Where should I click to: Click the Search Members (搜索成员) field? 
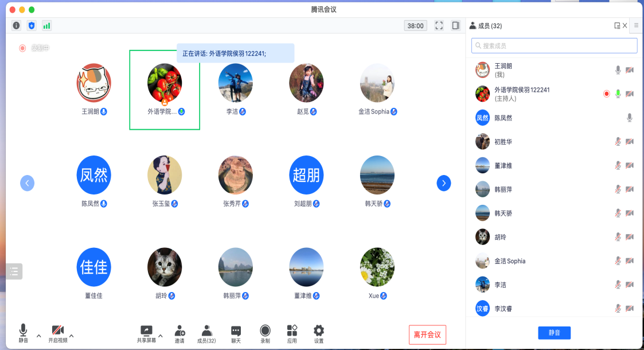554,46
